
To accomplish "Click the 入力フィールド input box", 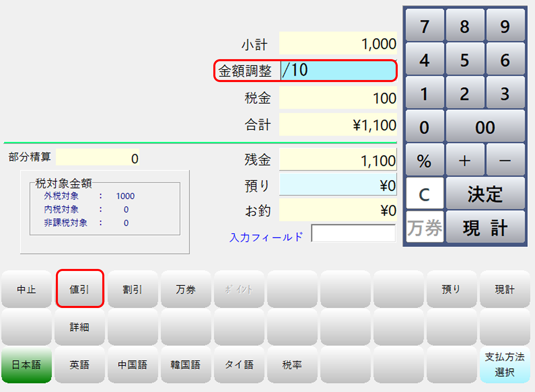I will (353, 233).
